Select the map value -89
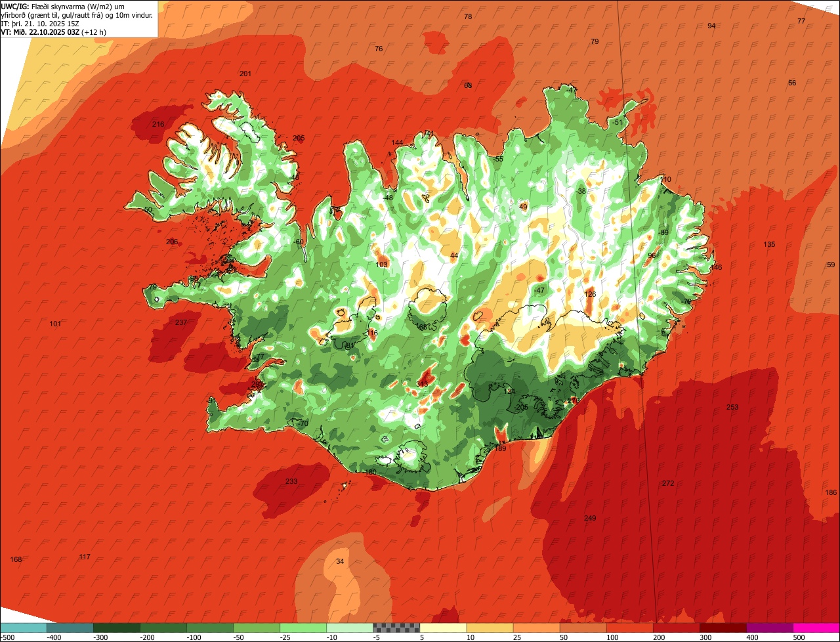840x642 pixels. click(x=664, y=233)
